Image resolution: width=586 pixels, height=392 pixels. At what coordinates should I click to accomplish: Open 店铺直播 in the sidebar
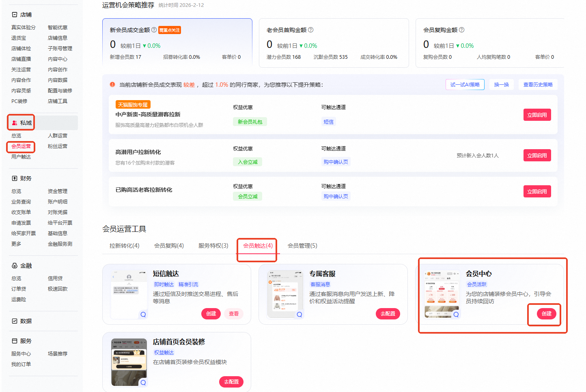tap(21, 59)
